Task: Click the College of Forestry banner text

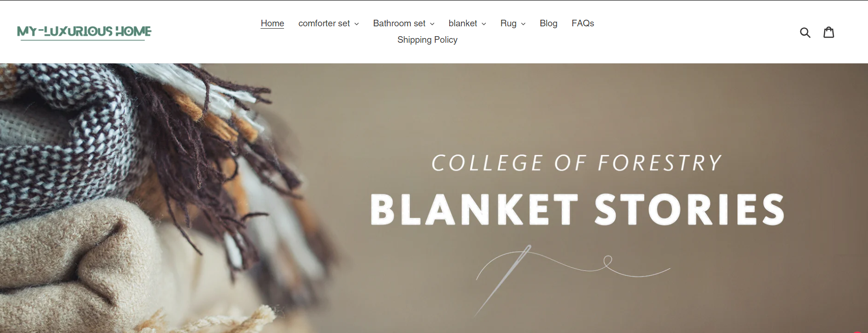Action: click(576, 163)
